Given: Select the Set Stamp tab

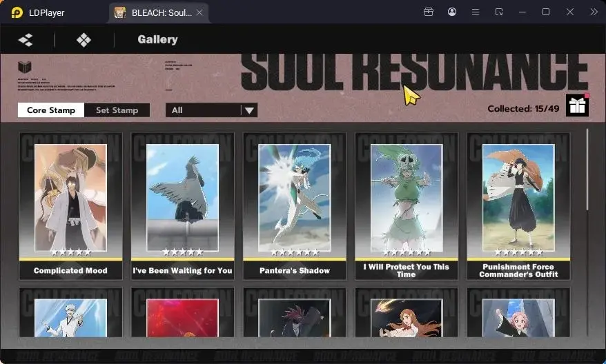Looking at the screenshot, I should [x=117, y=110].
